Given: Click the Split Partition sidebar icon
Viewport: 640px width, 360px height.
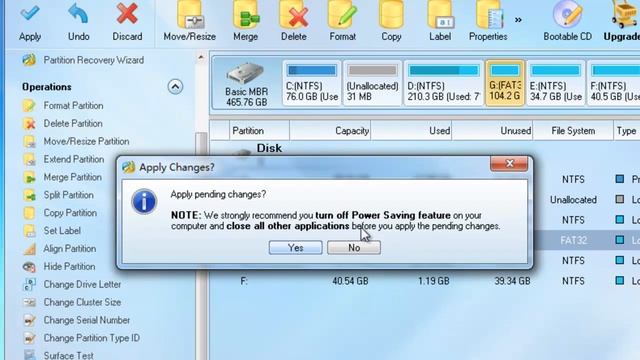Looking at the screenshot, I should tap(29, 195).
